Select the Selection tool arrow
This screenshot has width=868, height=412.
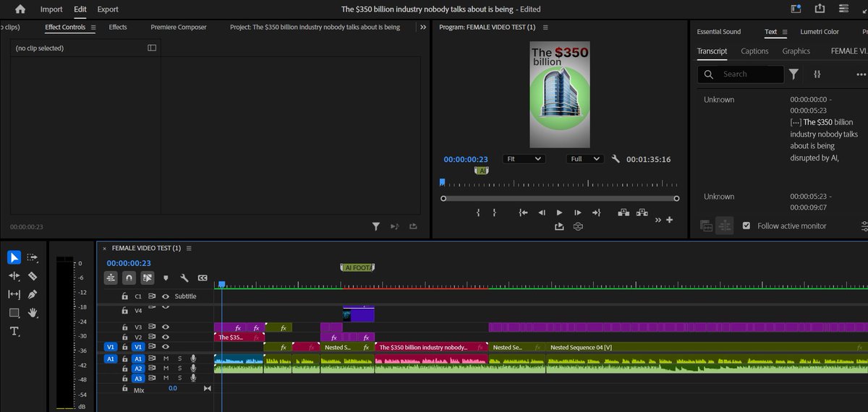tap(14, 257)
